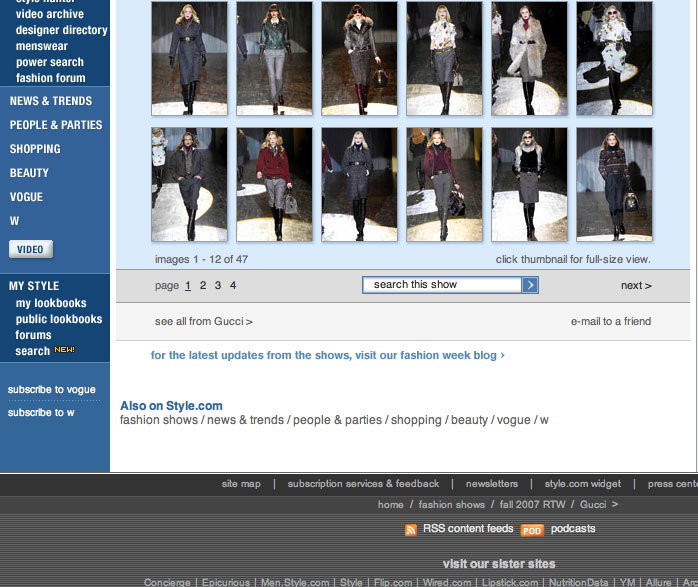Open the video archive sidebar link

pyautogui.click(x=50, y=14)
